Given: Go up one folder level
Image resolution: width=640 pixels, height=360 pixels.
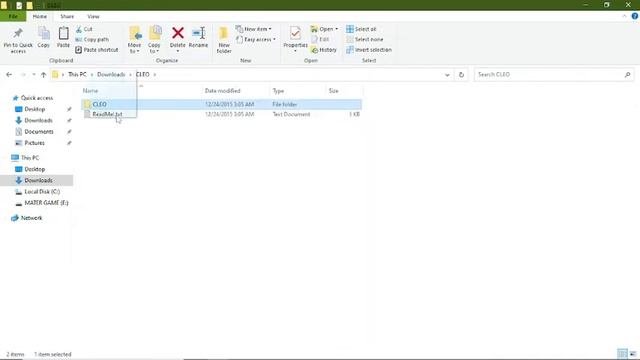Looking at the screenshot, I should [43, 74].
